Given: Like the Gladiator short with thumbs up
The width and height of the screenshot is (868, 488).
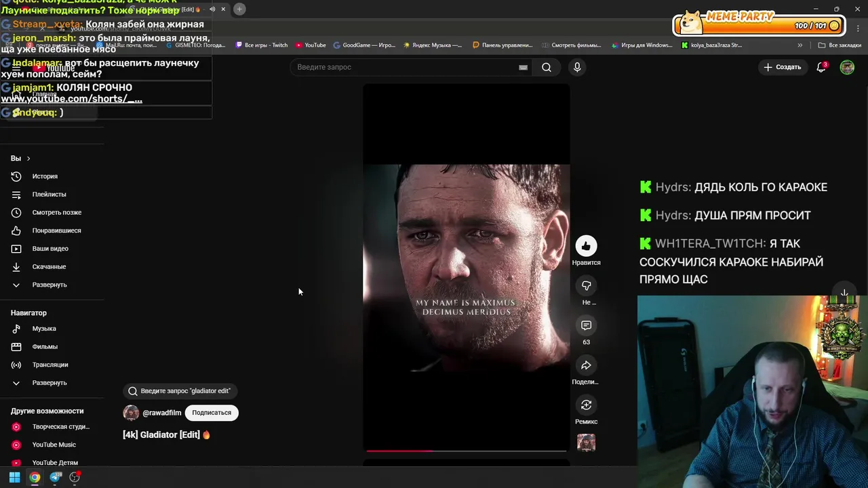Looking at the screenshot, I should 586,246.
